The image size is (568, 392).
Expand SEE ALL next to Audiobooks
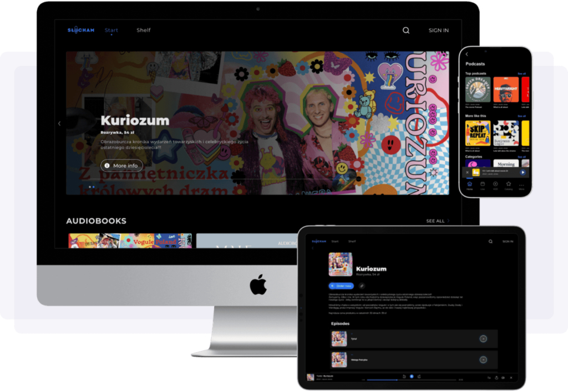tap(436, 220)
